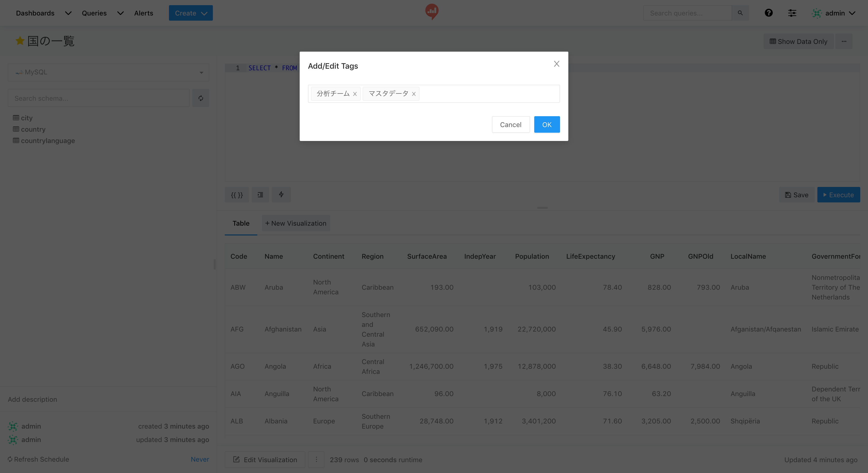
Task: Refresh the schema list
Action: [200, 98]
